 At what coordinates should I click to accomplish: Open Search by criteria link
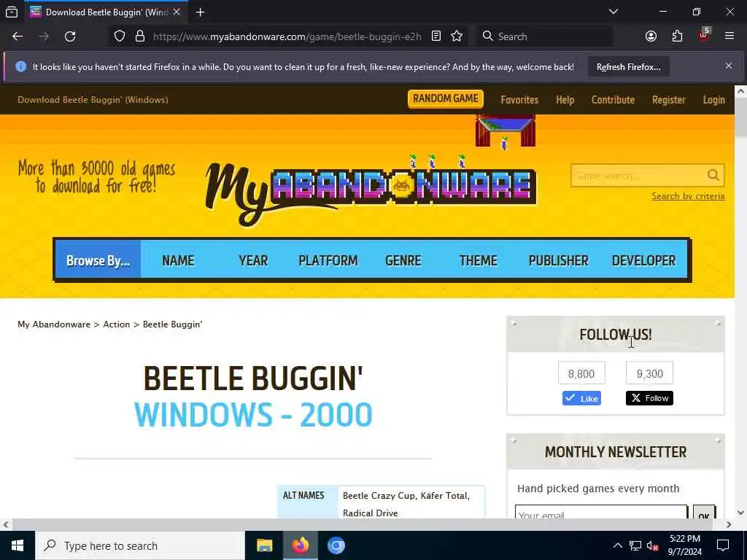tap(688, 196)
